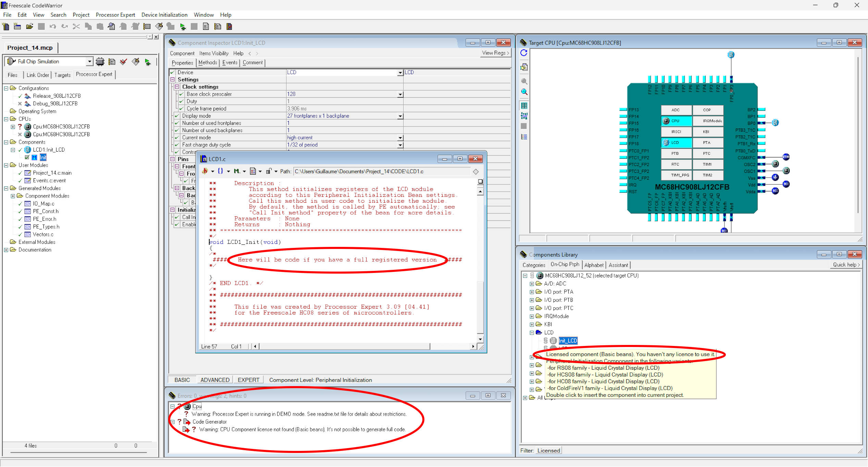Select Project_14.c:main in User Modules
This screenshot has height=467, width=868.
tap(52, 173)
